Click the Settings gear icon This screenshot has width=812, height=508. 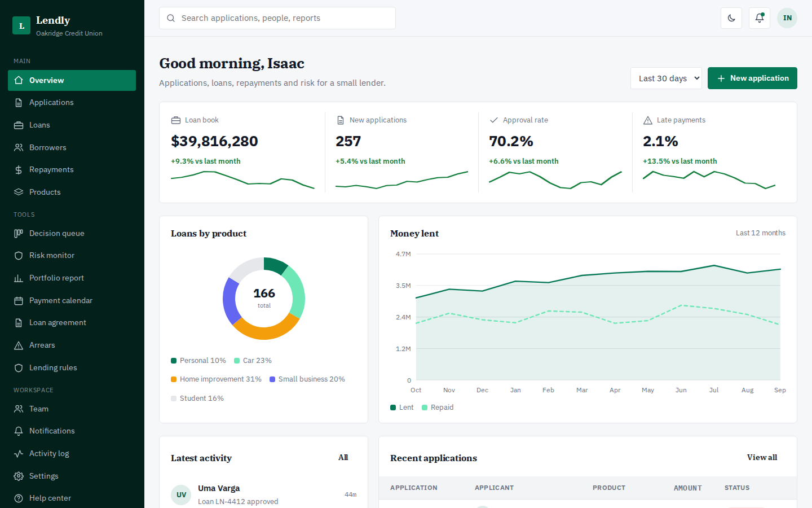coord(19,476)
